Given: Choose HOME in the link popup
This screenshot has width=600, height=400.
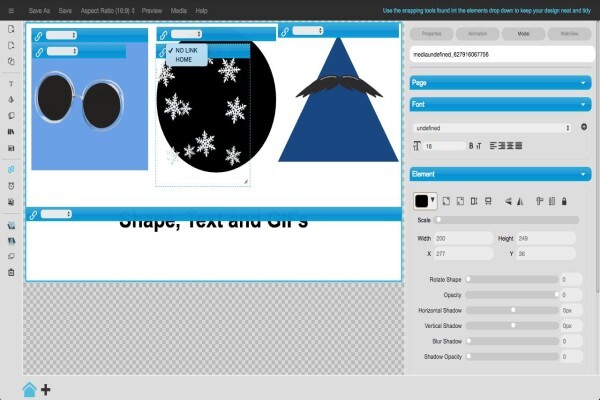Looking at the screenshot, I should click(184, 60).
